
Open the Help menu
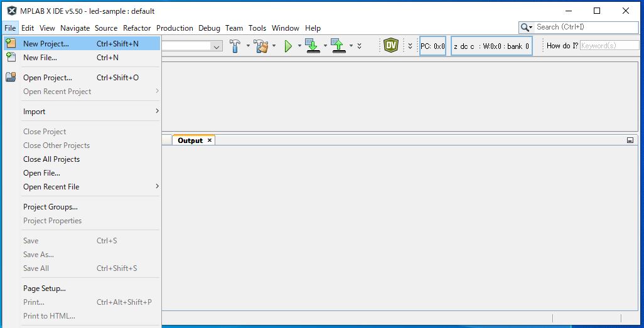pyautogui.click(x=313, y=28)
